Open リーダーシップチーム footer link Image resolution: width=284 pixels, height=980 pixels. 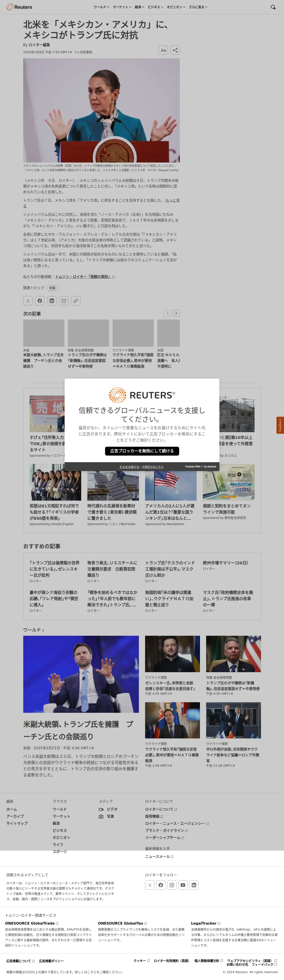point(165,837)
